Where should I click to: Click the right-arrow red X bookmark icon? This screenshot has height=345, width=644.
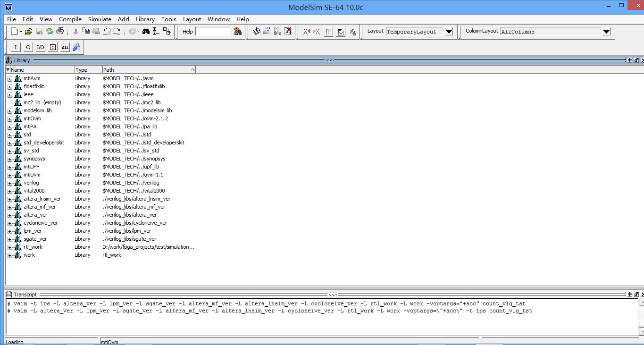317,31
